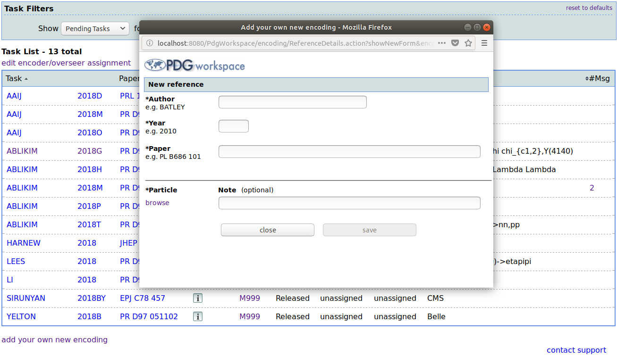Click LI task link

click(x=9, y=280)
